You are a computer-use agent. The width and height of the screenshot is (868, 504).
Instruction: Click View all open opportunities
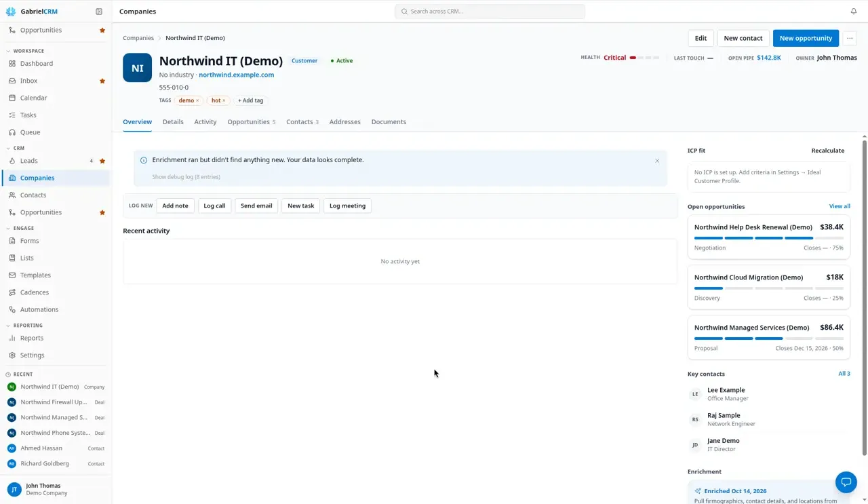(840, 206)
